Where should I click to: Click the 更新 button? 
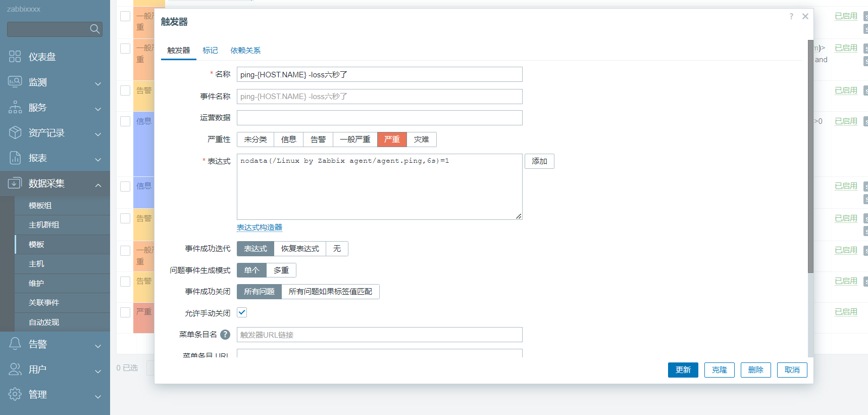click(x=683, y=370)
